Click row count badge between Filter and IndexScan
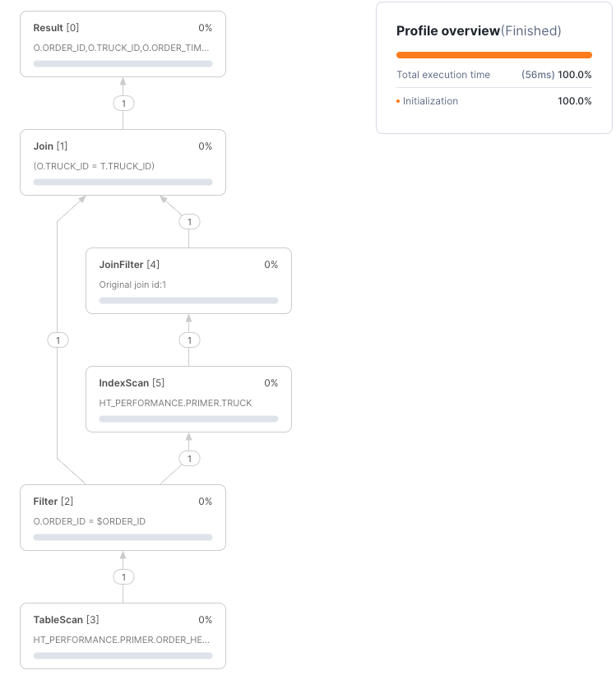616x689 pixels. [x=189, y=459]
